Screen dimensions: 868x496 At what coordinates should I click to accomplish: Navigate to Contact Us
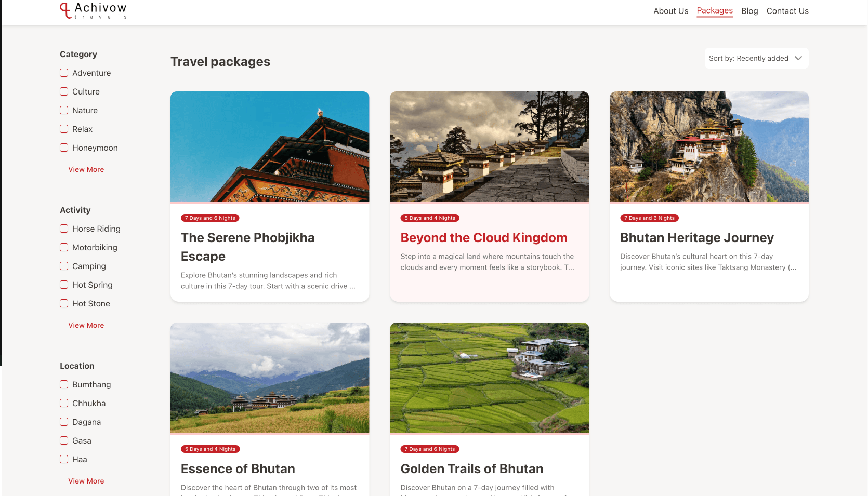[787, 11]
